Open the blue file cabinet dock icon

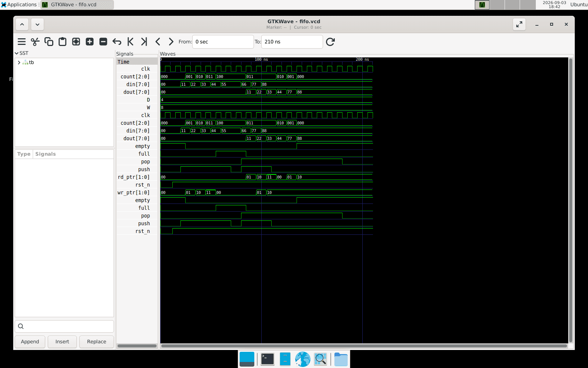point(285,359)
